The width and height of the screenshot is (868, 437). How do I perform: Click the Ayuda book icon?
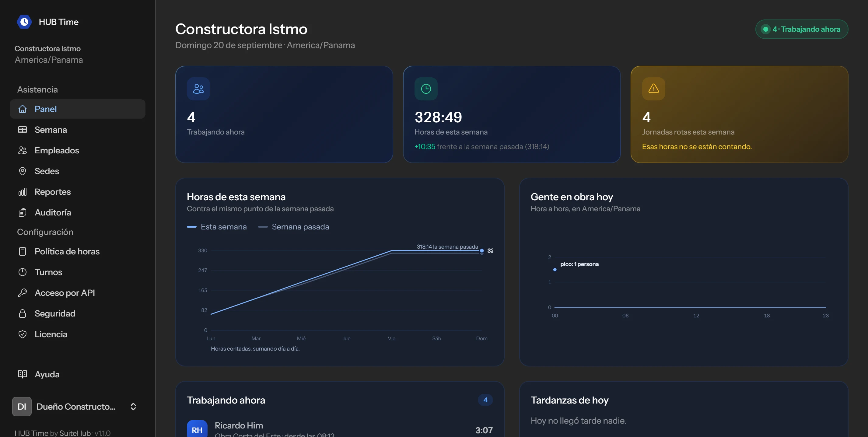pos(23,374)
